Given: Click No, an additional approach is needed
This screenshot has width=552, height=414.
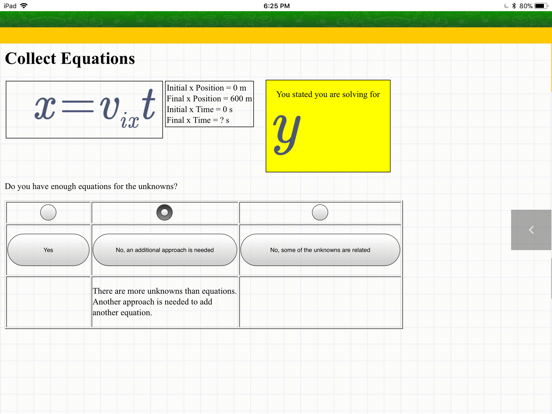Looking at the screenshot, I should coord(165,250).
